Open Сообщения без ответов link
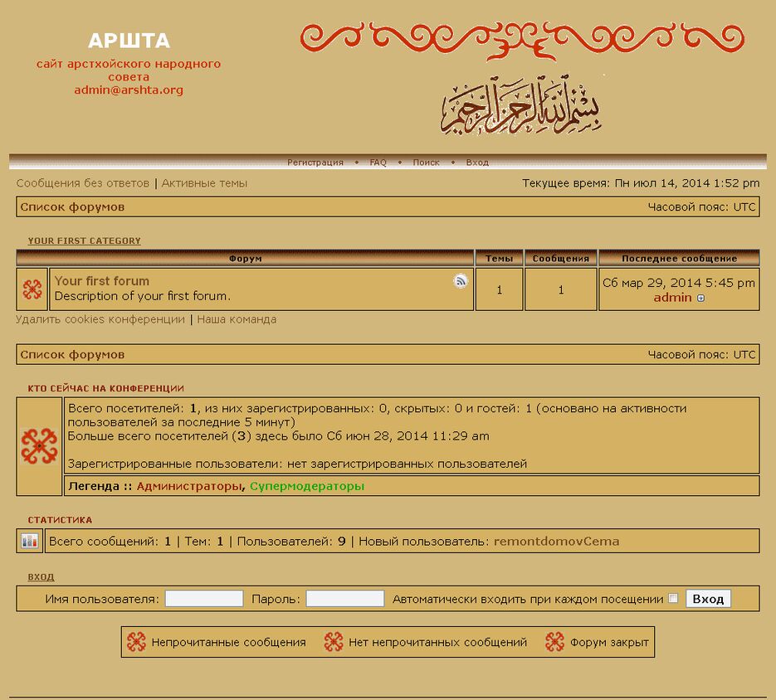The height and width of the screenshot is (700, 776). (83, 183)
